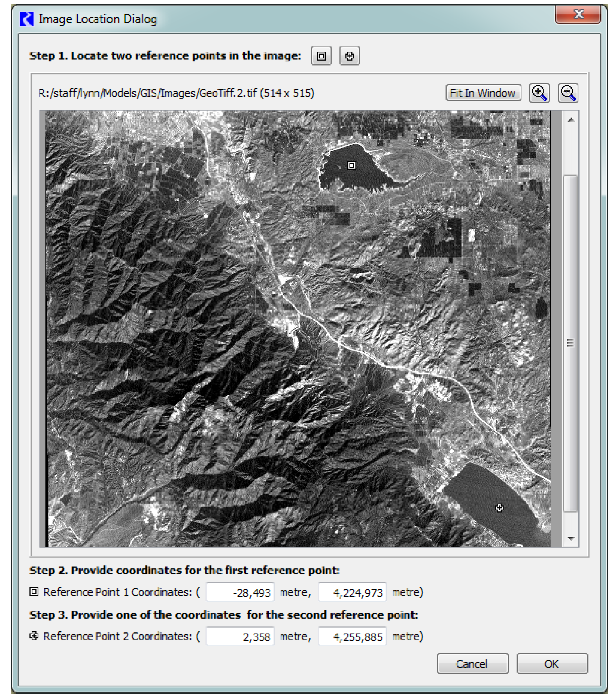This screenshot has width=616, height=698.
Task: Focus the field containing 4,224,973
Action: click(x=352, y=592)
